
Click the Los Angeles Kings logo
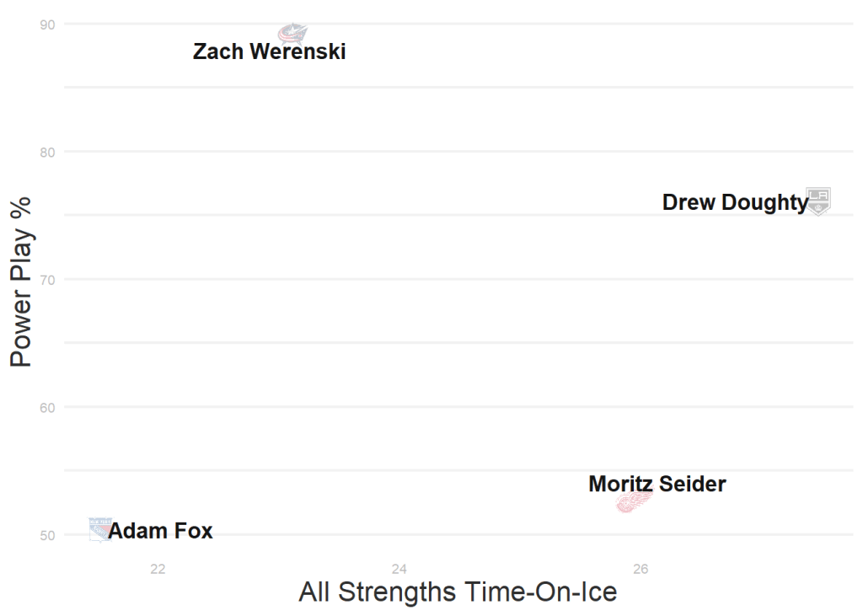point(818,201)
